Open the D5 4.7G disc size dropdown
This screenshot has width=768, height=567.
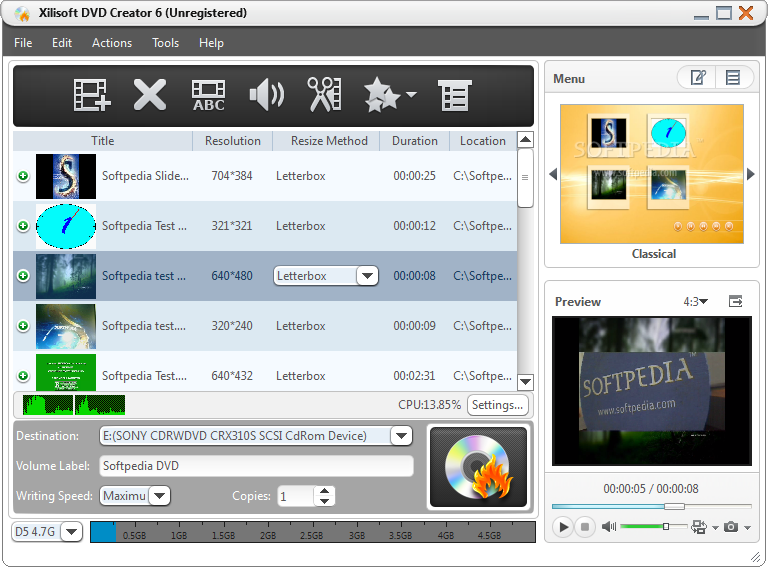[x=72, y=532]
